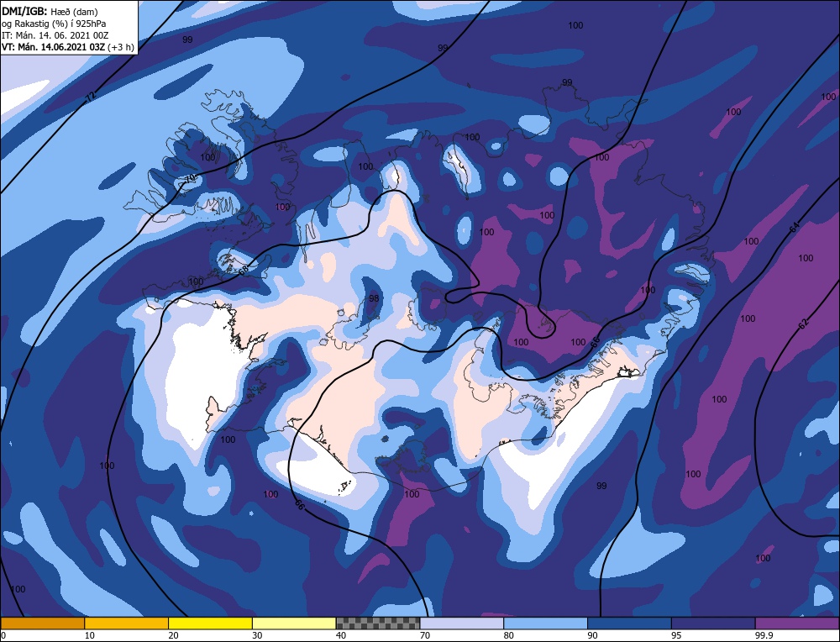Click the pale yellow 30–40 legend swatch
The height and width of the screenshot is (642, 840).
coord(294,624)
